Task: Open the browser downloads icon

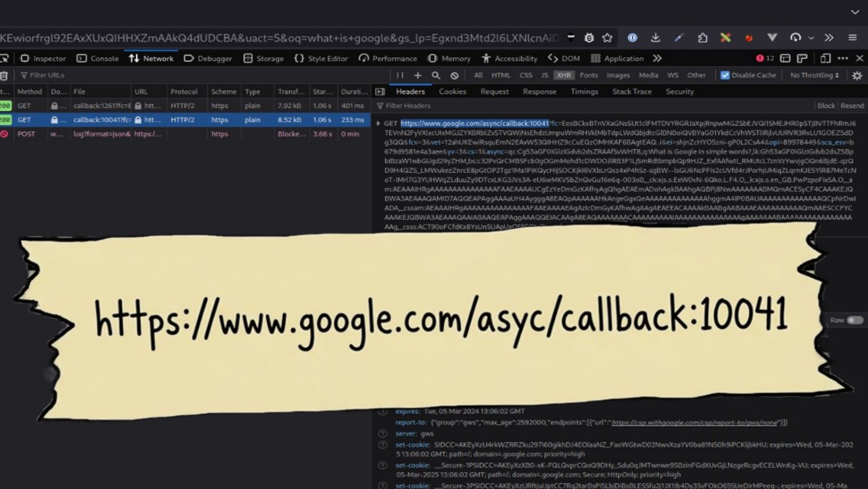Action: pos(655,38)
